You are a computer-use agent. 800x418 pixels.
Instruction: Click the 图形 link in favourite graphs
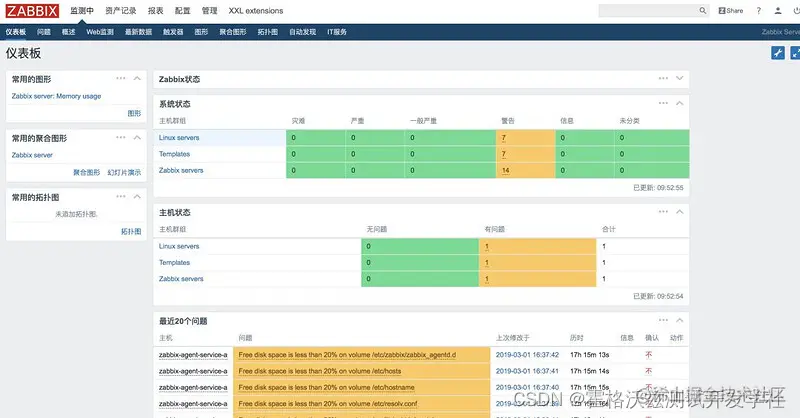[x=134, y=113]
